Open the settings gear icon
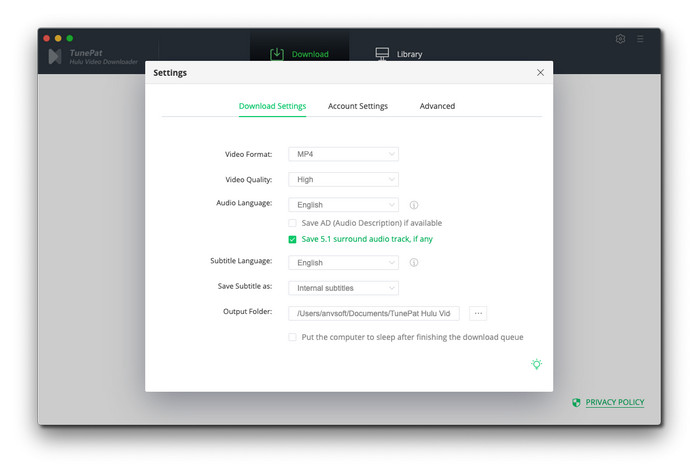 [x=620, y=39]
